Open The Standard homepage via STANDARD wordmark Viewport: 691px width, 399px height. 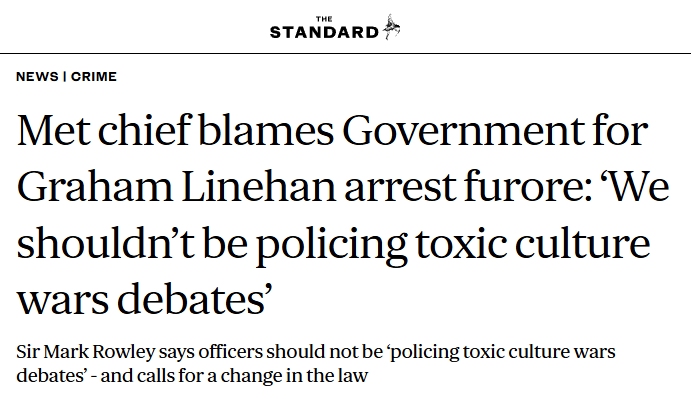pyautogui.click(x=324, y=32)
